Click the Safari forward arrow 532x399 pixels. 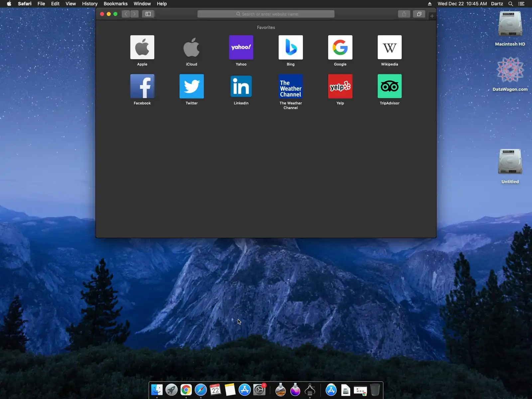pyautogui.click(x=134, y=14)
